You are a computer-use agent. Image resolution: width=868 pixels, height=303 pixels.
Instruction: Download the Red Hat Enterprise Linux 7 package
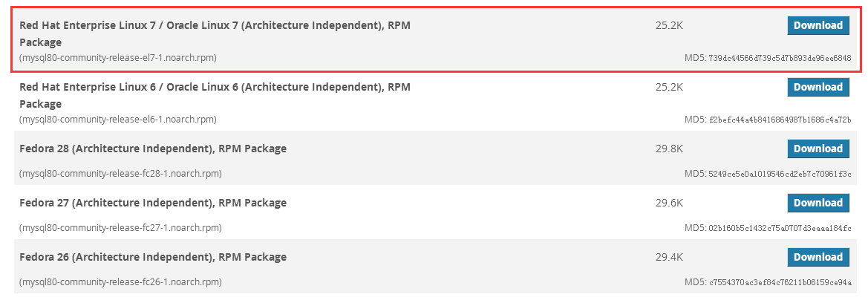818,25
